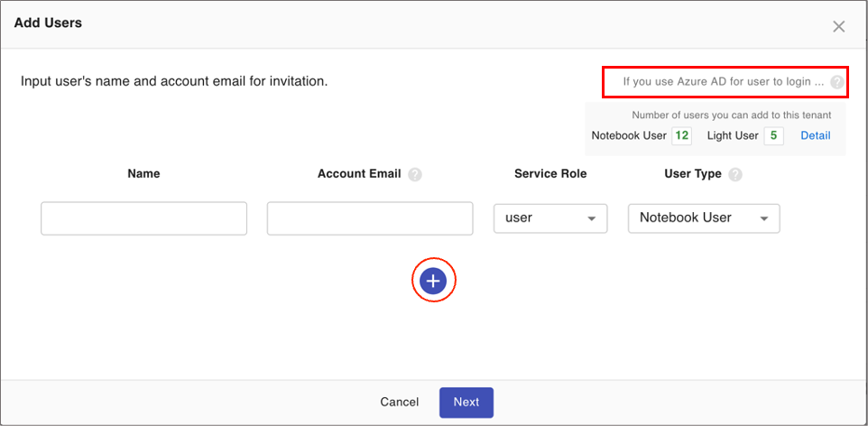The width and height of the screenshot is (868, 426).
Task: Click the help icon beside Account Email
Action: (415, 175)
